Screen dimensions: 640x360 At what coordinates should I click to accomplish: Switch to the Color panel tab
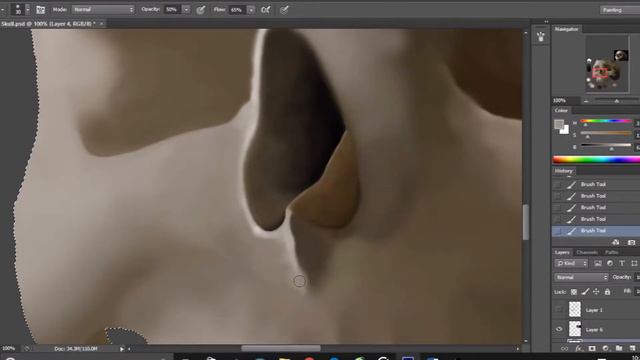[x=561, y=110]
